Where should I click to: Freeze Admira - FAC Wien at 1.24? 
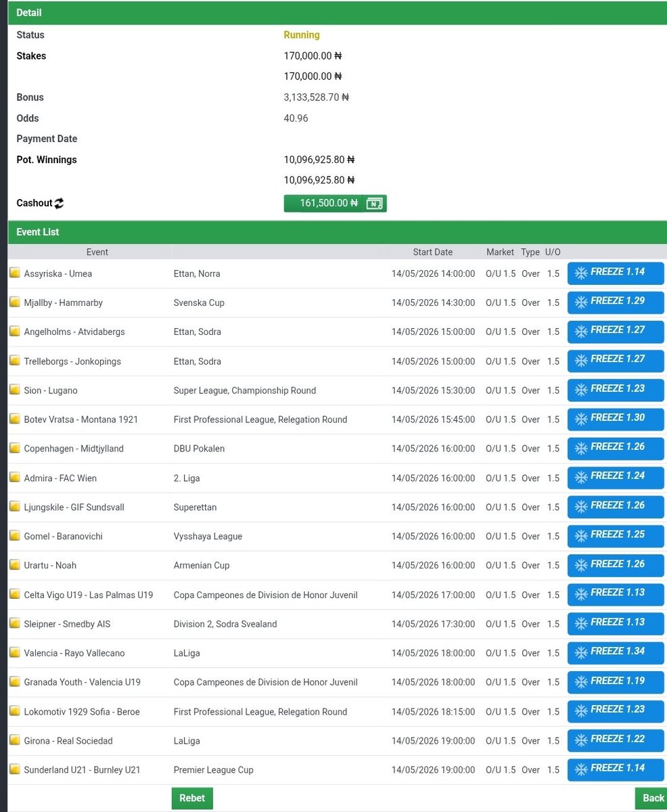click(616, 478)
